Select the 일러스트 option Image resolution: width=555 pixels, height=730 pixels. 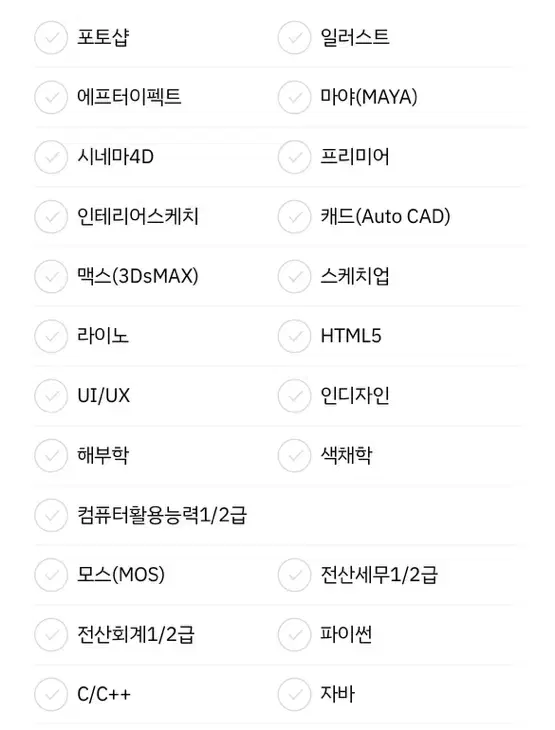point(294,37)
